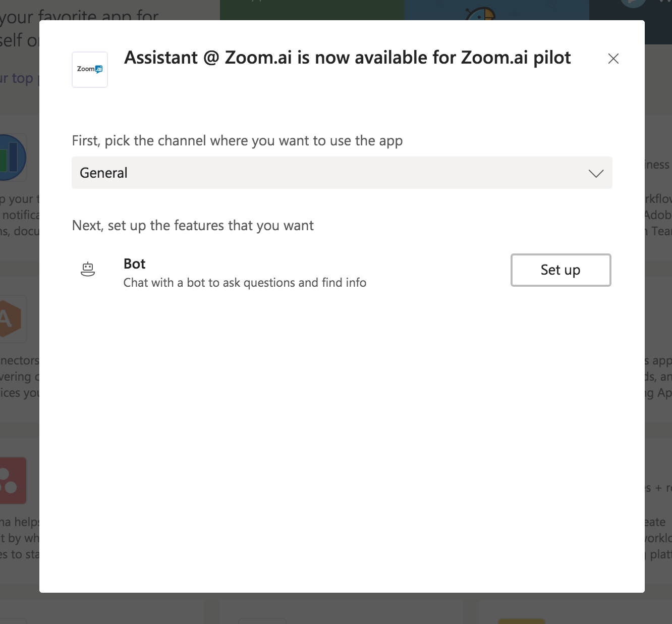This screenshot has width=672, height=624.
Task: Click 'First, pick the channel' label
Action: point(237,141)
